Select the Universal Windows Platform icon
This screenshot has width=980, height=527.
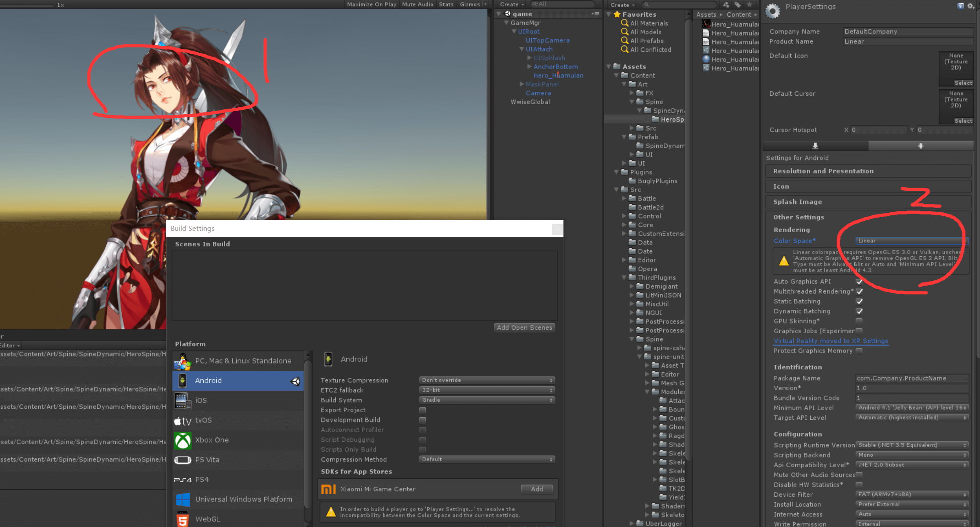(x=183, y=500)
